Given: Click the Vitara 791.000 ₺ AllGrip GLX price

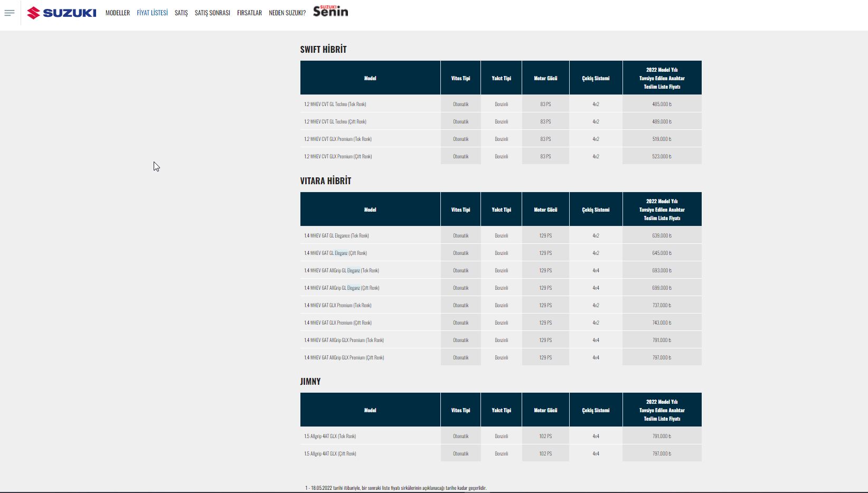Looking at the screenshot, I should [x=662, y=340].
